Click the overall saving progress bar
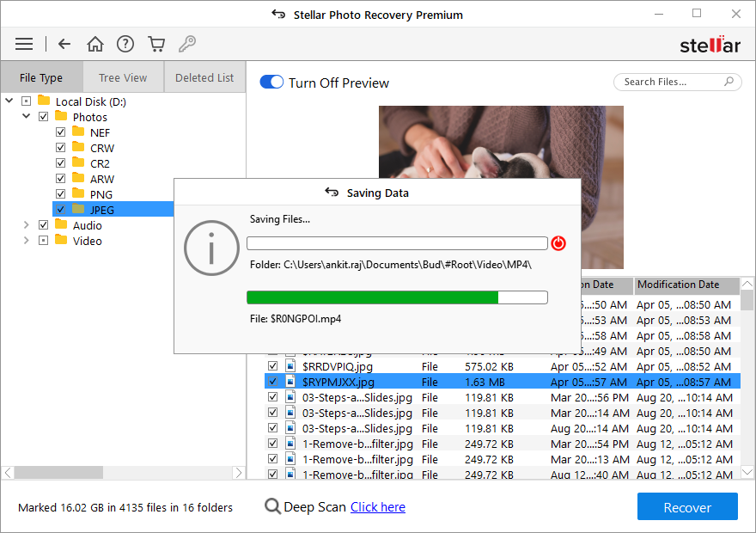The height and width of the screenshot is (533, 756). tap(397, 243)
